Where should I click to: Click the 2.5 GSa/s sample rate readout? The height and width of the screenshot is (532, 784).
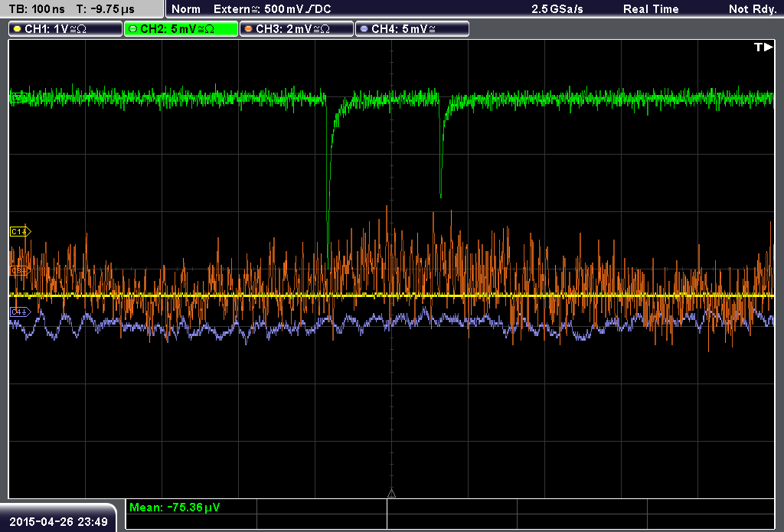[x=557, y=9]
